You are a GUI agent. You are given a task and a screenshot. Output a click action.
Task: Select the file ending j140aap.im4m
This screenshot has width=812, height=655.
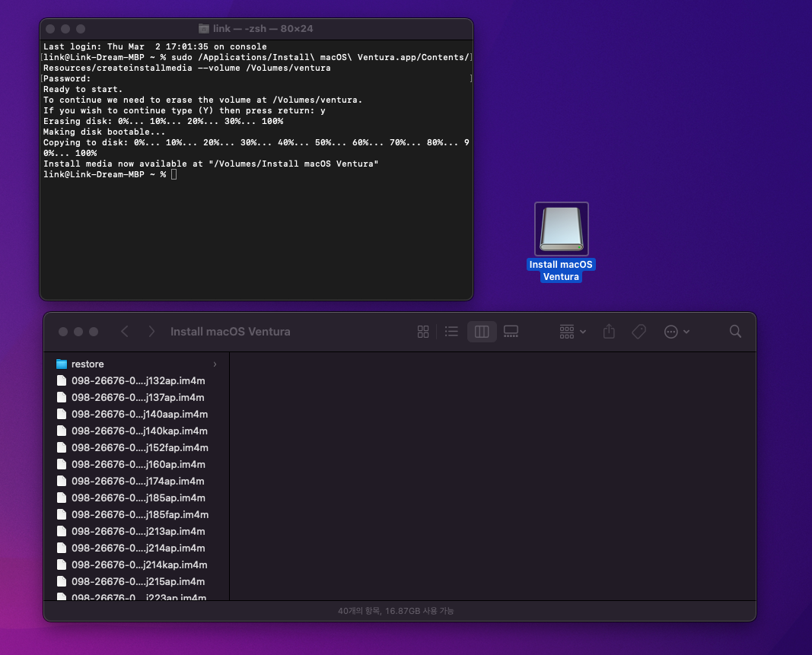tap(137, 415)
